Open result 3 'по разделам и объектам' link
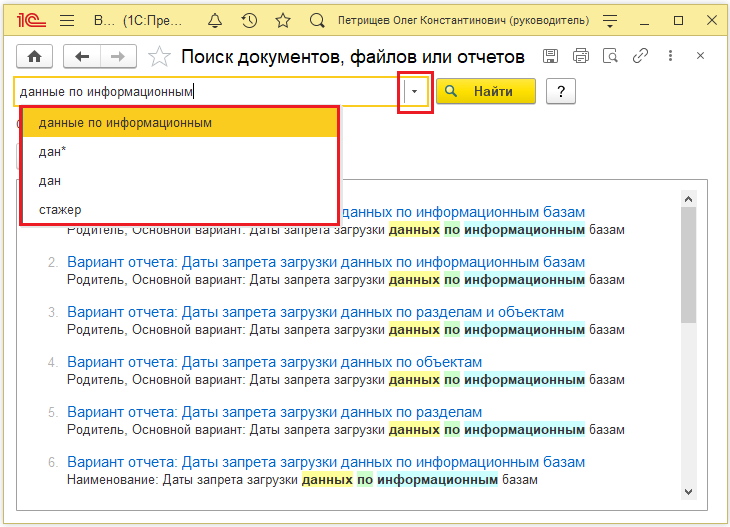Viewport: 730px width, 527px height. click(316, 312)
